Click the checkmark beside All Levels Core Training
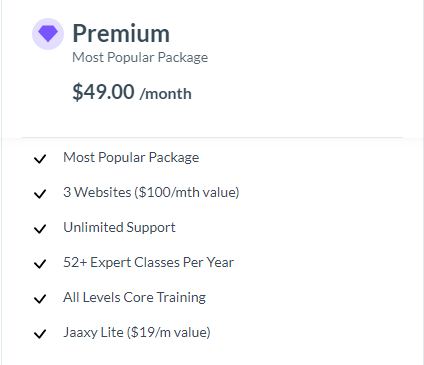 (x=40, y=299)
